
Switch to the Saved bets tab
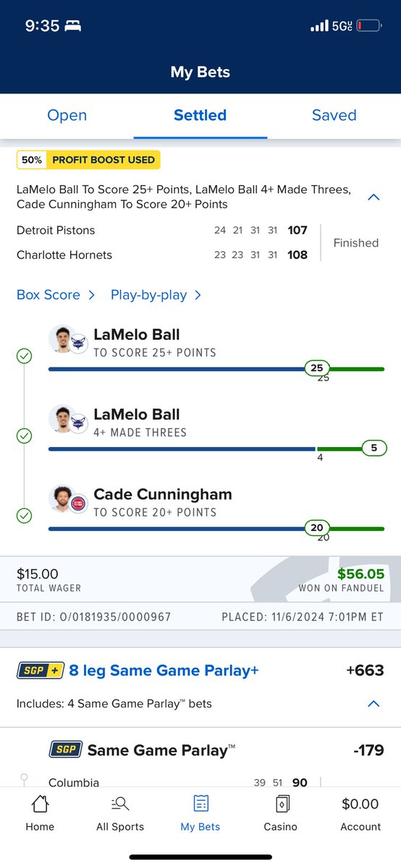coord(334,115)
